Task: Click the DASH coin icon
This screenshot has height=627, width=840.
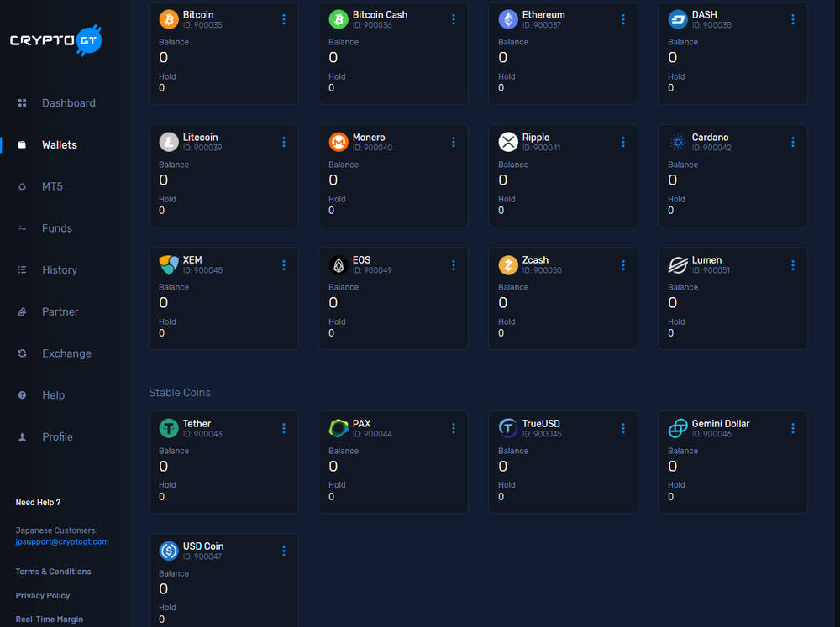Action: [x=678, y=19]
